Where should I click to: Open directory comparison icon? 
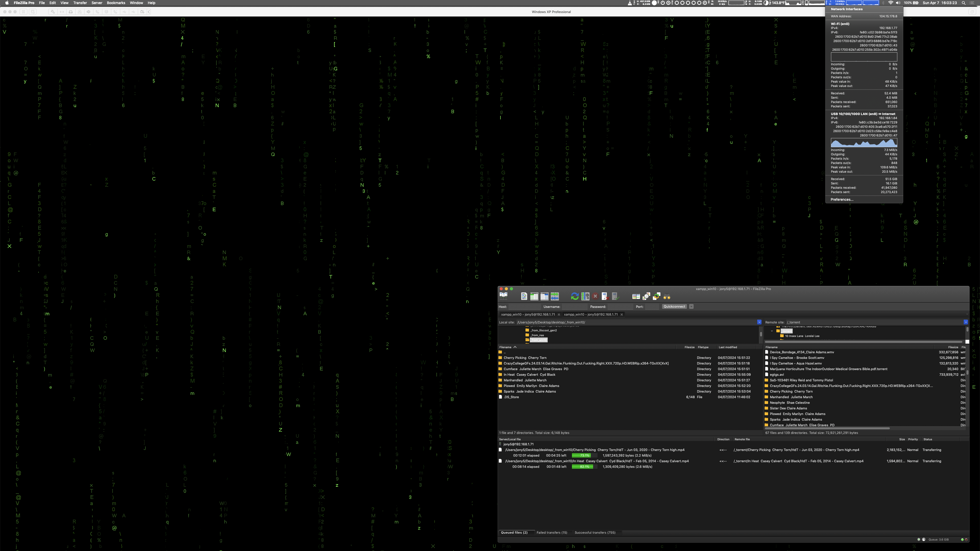(x=646, y=296)
